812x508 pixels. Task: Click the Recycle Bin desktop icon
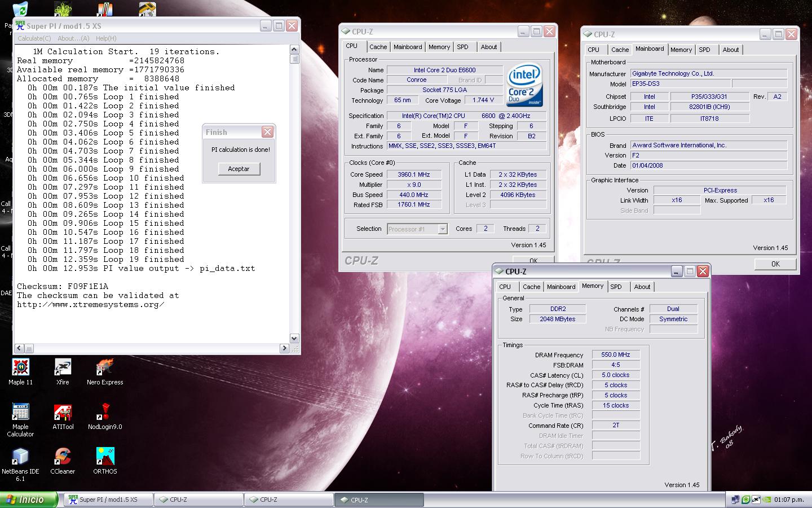click(19, 9)
